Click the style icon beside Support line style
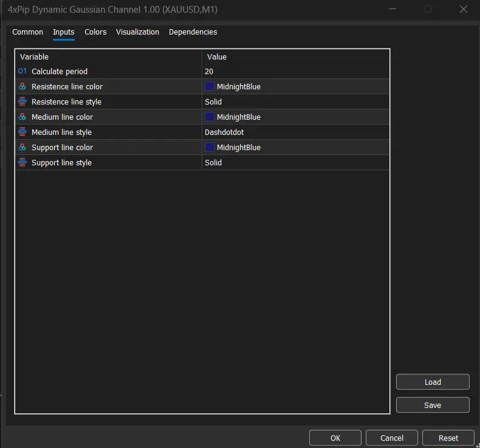This screenshot has height=448, width=480. pyautogui.click(x=22, y=162)
